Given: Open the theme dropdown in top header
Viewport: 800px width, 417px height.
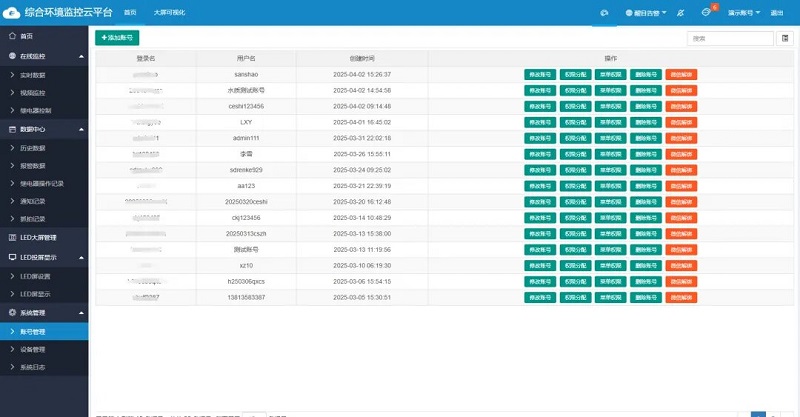Looking at the screenshot, I should tap(644, 12).
